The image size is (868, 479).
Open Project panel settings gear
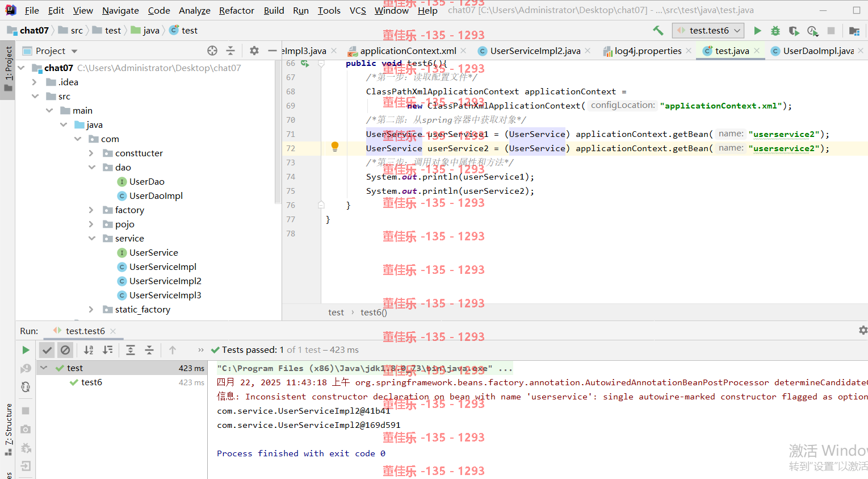coord(254,51)
